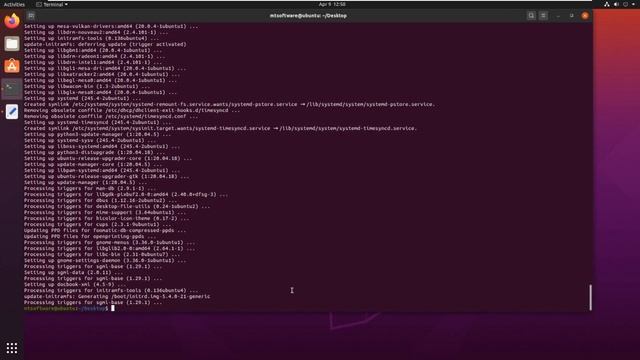
Task: Click the line 'Setting up gnome-settings-daemon'
Action: [x=105, y=260]
